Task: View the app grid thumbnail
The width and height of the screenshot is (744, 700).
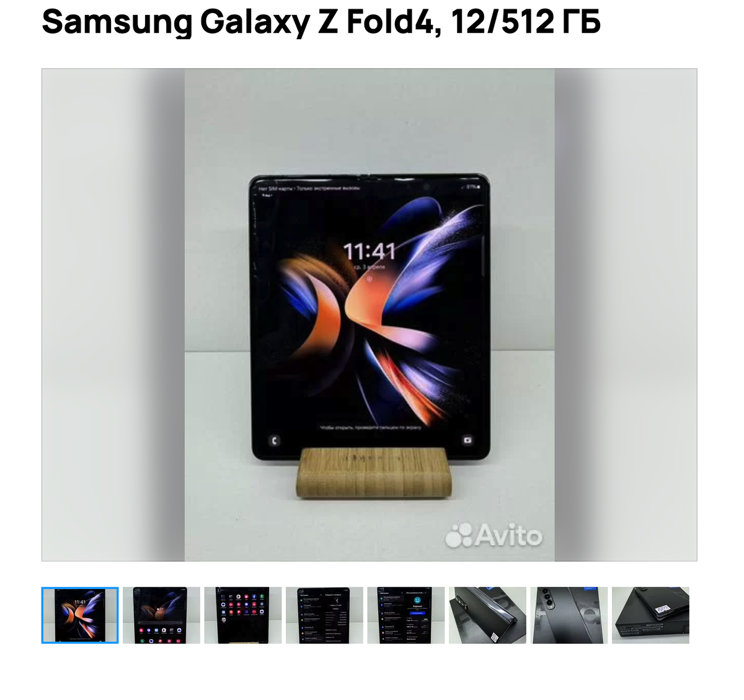Action: [243, 615]
